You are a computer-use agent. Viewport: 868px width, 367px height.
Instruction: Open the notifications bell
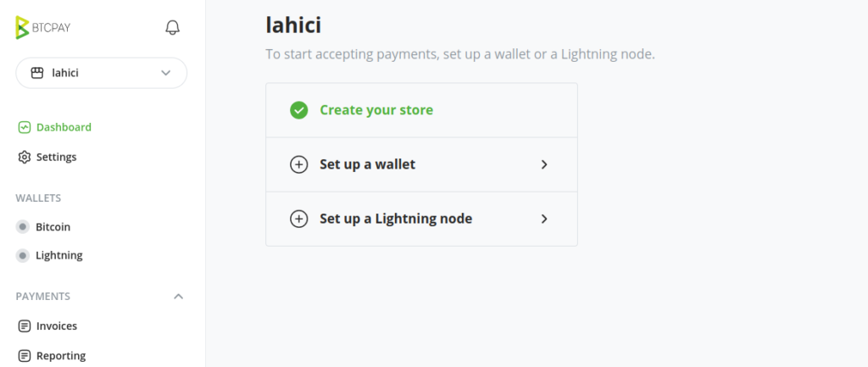click(173, 28)
